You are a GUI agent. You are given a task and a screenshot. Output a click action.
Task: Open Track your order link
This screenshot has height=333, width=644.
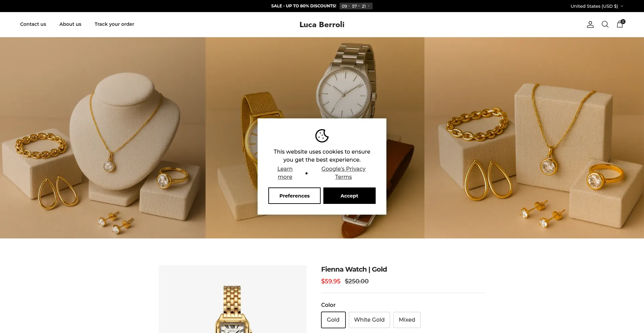click(x=114, y=24)
